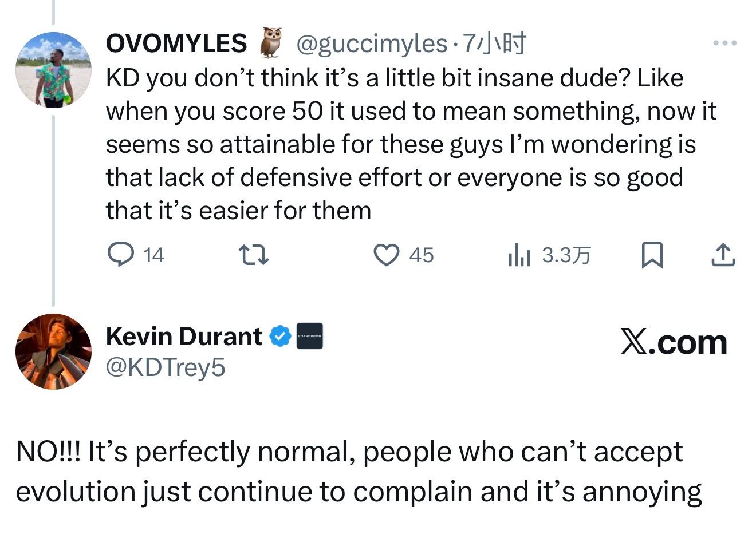Click the Kevin Durant display name
This screenshot has width=756, height=546.
point(184,337)
